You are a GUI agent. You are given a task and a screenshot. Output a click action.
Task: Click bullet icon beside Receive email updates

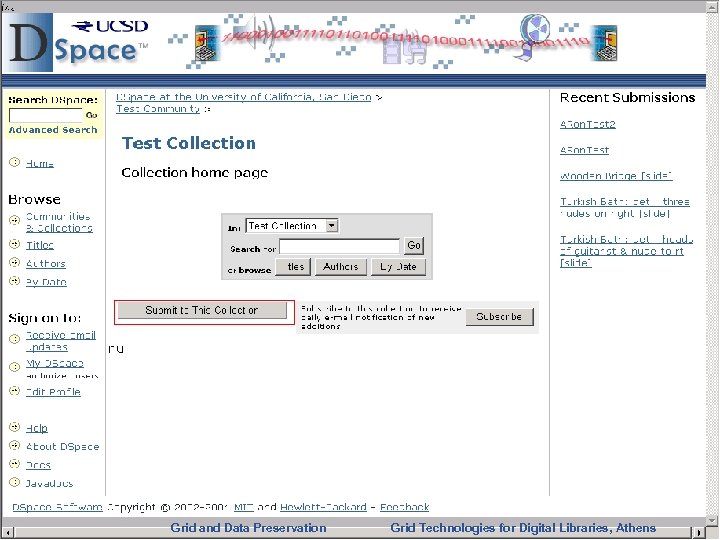(15, 339)
